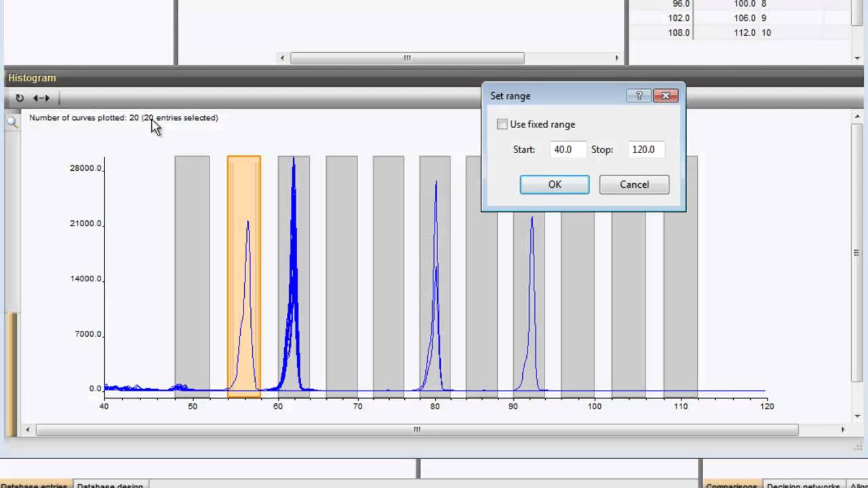Click x-axis label 120
Screen dimensions: 868x488
click(x=766, y=406)
